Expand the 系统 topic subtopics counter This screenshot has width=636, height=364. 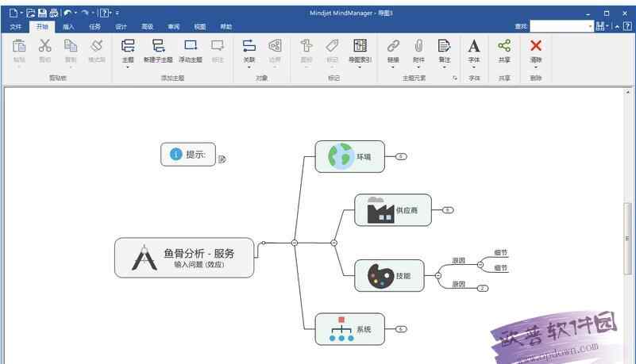(x=401, y=329)
